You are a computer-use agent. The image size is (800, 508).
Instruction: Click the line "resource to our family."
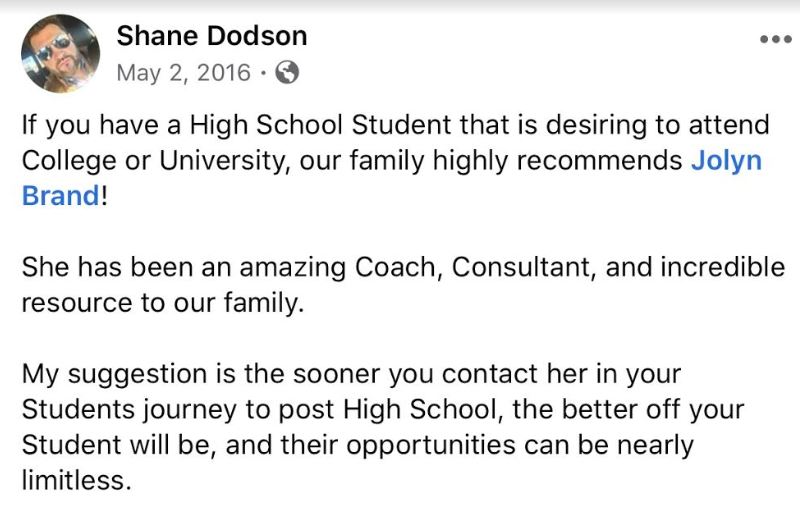[x=163, y=303]
